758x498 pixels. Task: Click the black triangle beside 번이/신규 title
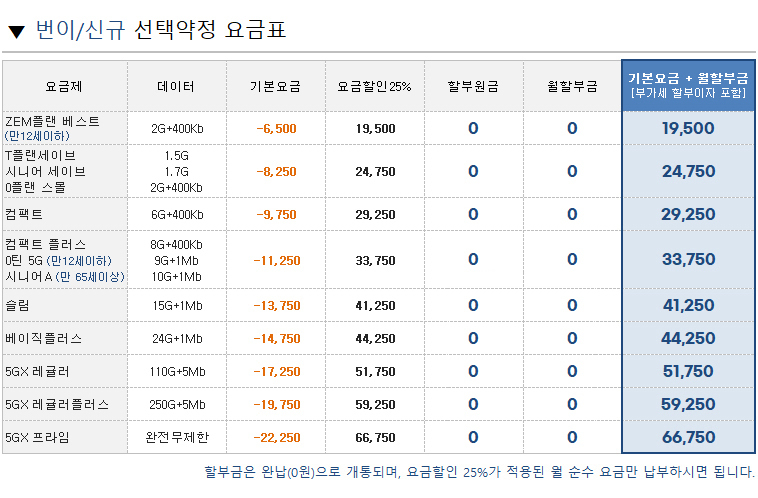point(16,31)
